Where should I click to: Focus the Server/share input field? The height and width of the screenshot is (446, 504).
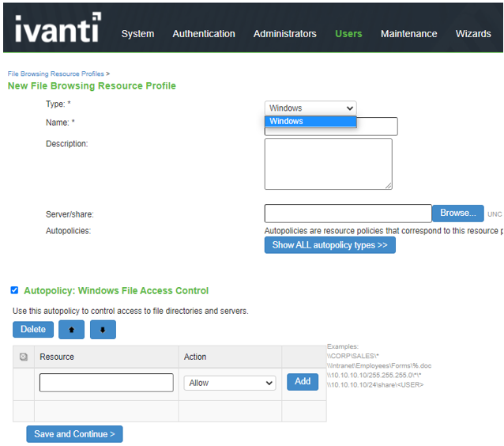[x=348, y=214]
